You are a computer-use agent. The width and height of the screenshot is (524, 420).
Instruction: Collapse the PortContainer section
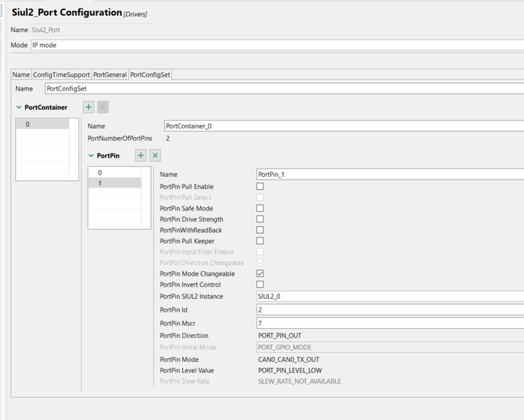coord(19,108)
